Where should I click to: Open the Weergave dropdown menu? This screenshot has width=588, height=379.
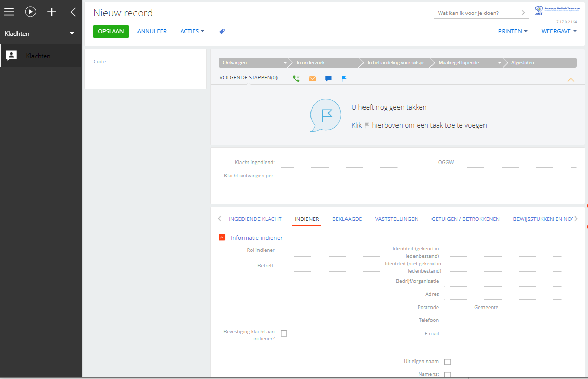coord(559,31)
